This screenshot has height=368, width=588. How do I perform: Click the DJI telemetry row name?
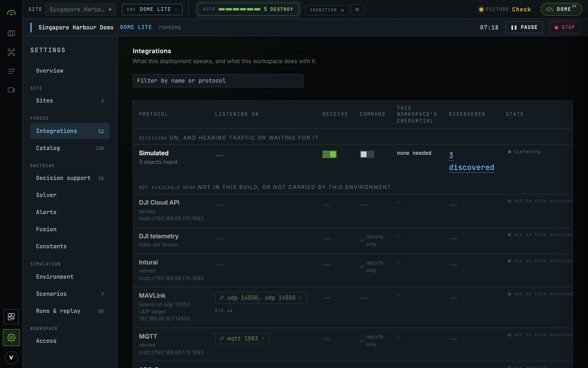tap(159, 236)
